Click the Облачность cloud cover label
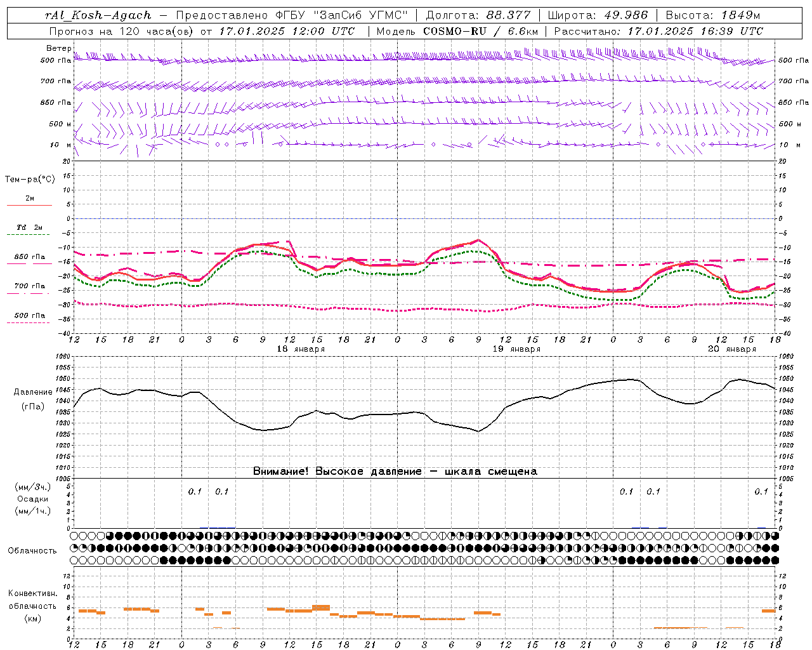Screen dimensions: 812x650 (x=32, y=551)
